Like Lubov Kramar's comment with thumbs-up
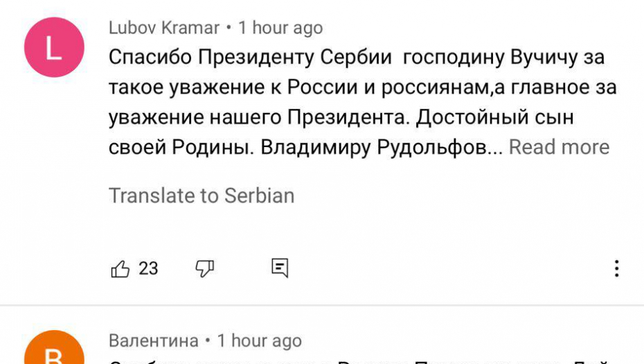 click(x=120, y=269)
